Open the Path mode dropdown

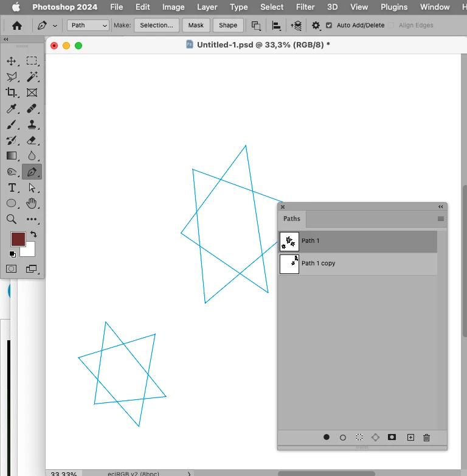tap(88, 26)
